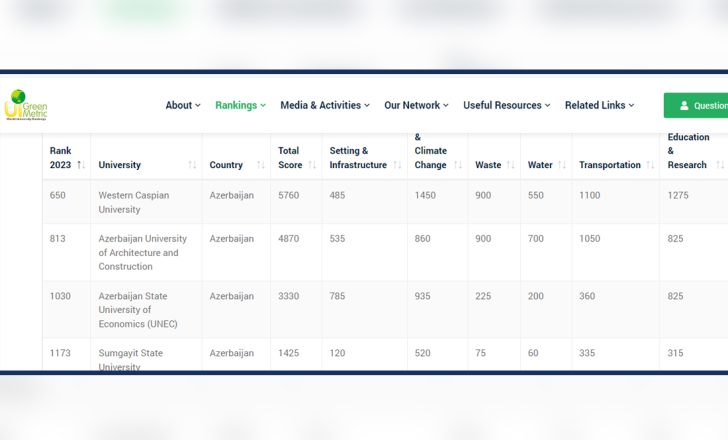The width and height of the screenshot is (728, 440).
Task: Click total score 1425
Action: (x=288, y=353)
